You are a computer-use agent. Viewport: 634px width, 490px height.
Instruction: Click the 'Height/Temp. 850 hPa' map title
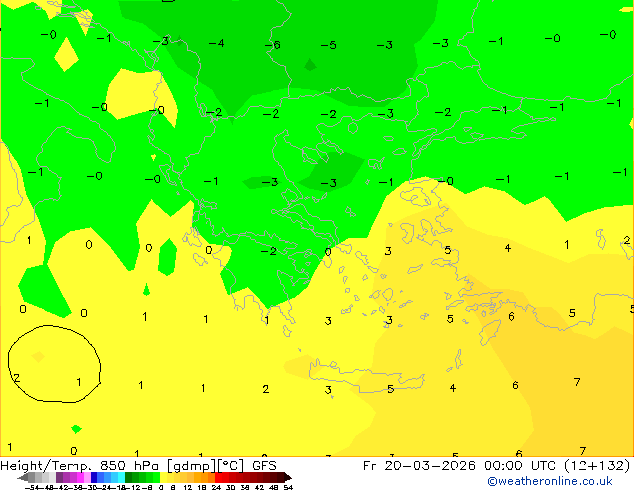pyautogui.click(x=79, y=466)
